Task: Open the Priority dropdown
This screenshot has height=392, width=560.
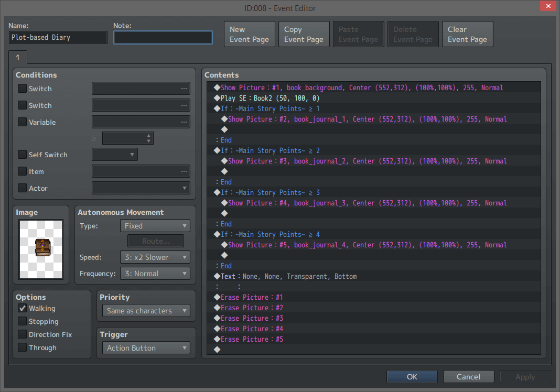Action: tap(146, 311)
